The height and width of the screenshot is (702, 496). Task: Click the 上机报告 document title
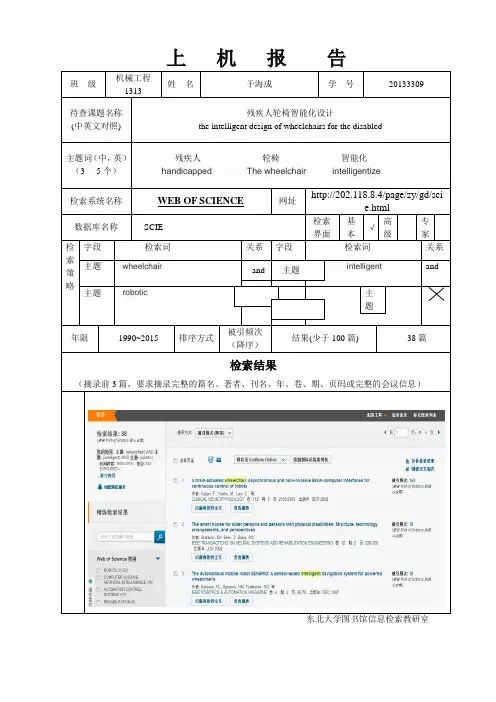click(x=256, y=58)
